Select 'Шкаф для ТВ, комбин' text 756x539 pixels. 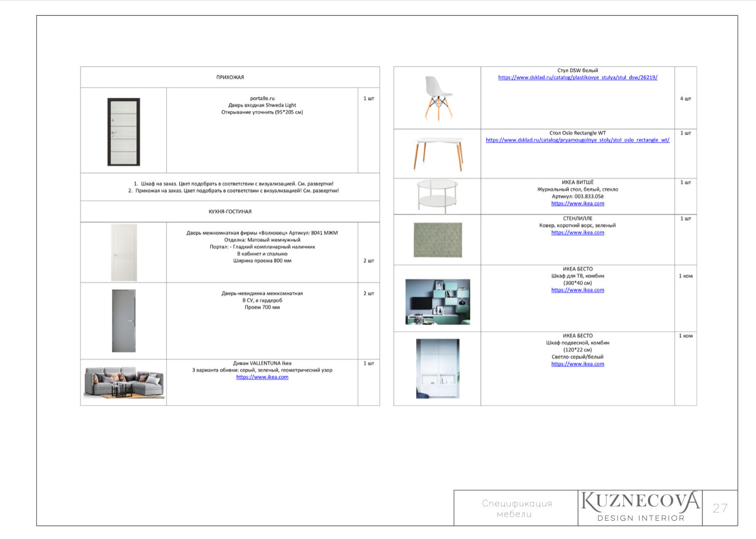tap(578, 276)
